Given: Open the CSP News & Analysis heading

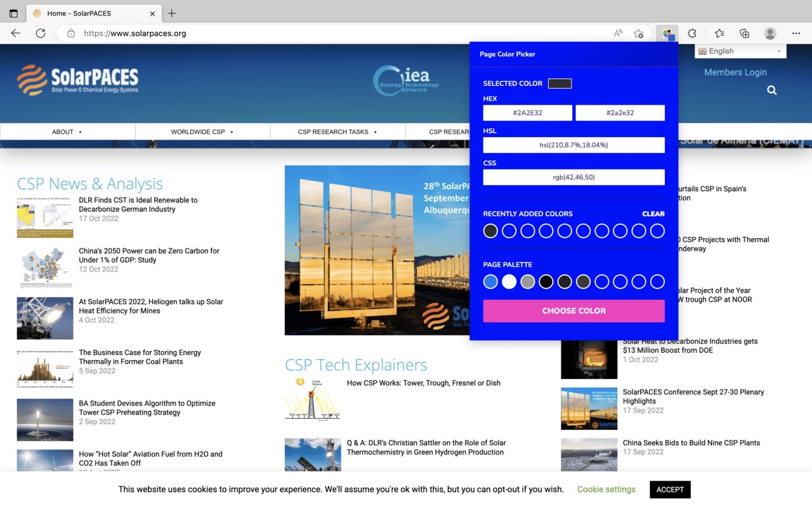Looking at the screenshot, I should click(x=89, y=184).
